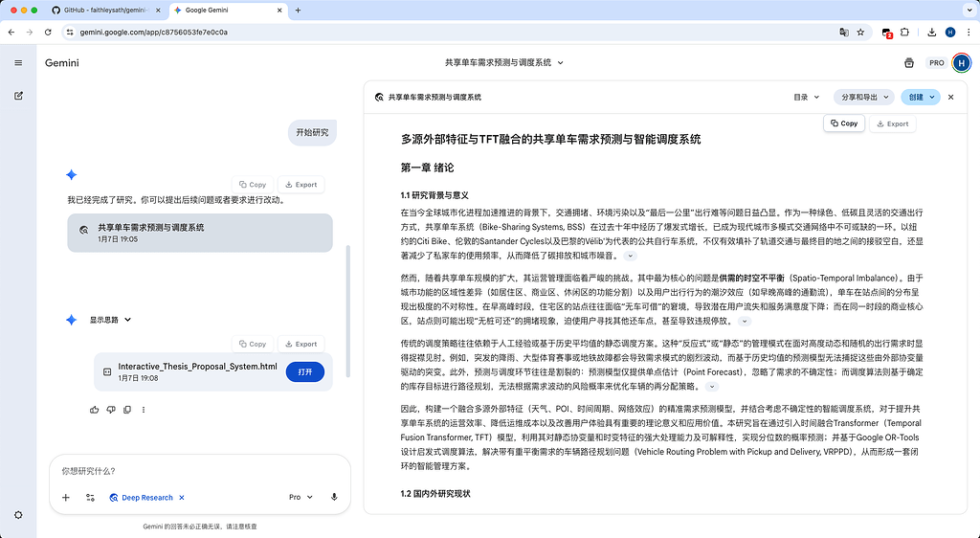Click the print/tools icon next to PRO
Image resolution: width=980 pixels, height=538 pixels.
tap(909, 62)
